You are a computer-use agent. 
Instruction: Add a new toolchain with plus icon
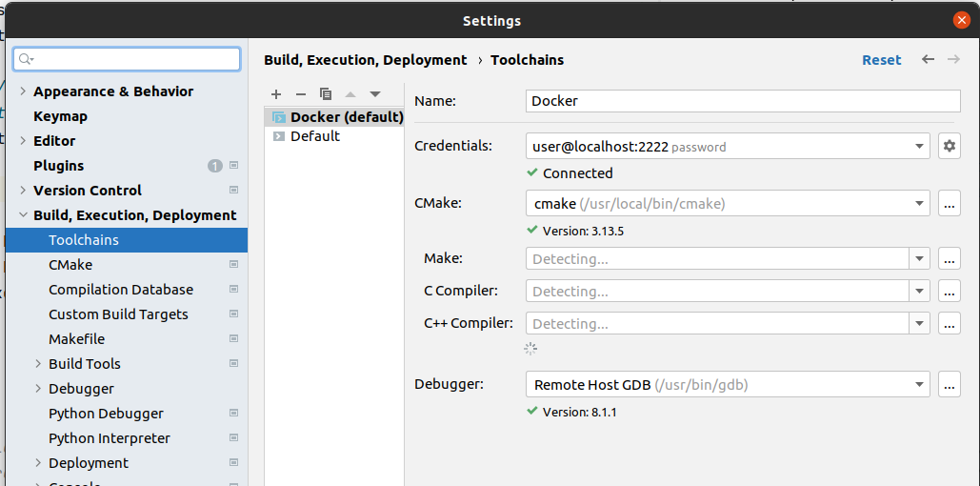[276, 94]
